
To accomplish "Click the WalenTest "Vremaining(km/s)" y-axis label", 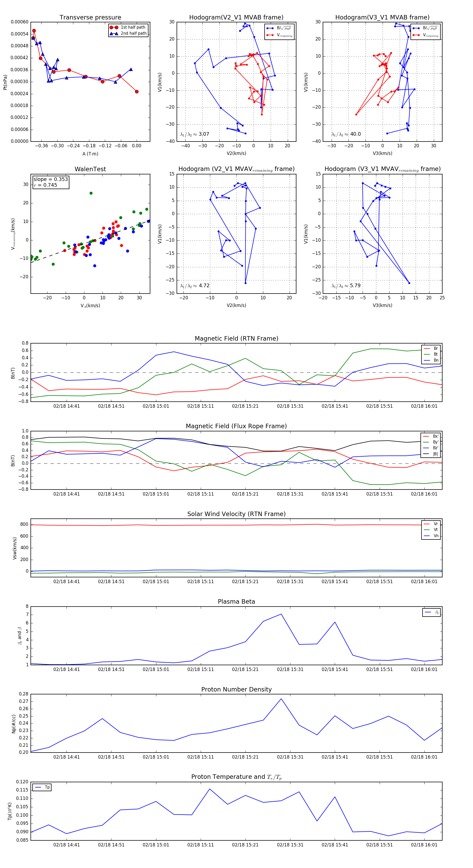I will pyautogui.click(x=13, y=234).
